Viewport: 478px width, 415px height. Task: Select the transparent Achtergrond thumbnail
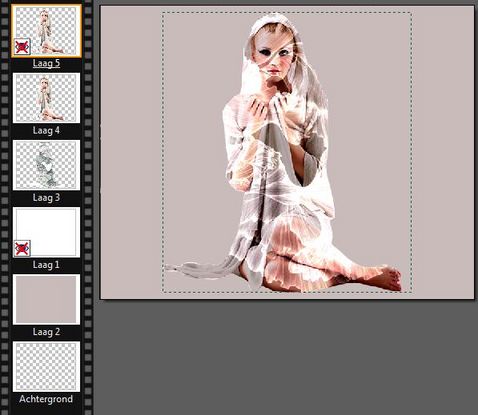[x=46, y=366]
